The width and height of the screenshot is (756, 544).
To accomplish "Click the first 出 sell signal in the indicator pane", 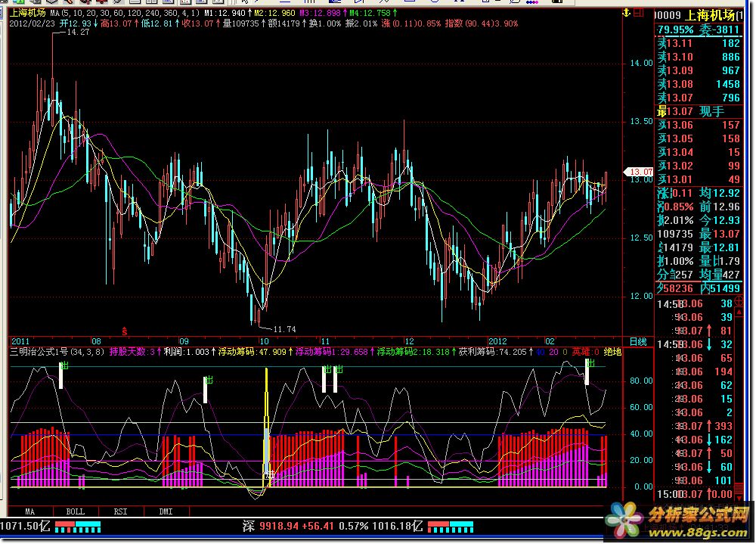I will click(x=64, y=366).
